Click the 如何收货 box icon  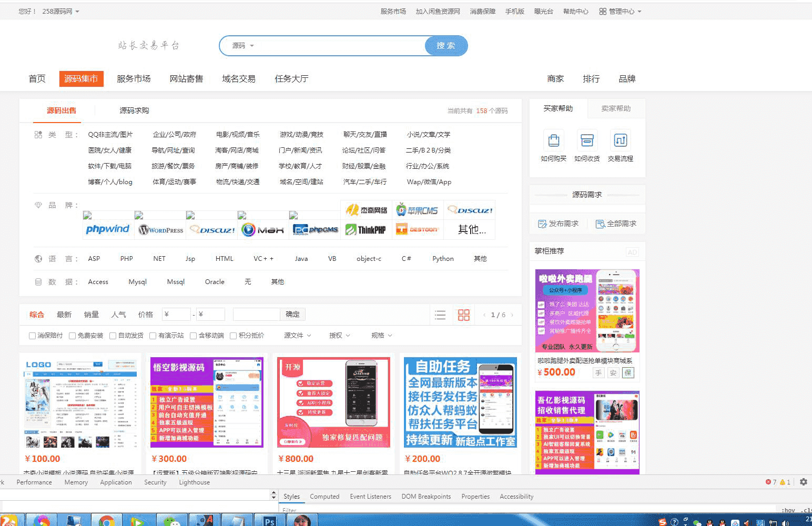[x=587, y=140]
